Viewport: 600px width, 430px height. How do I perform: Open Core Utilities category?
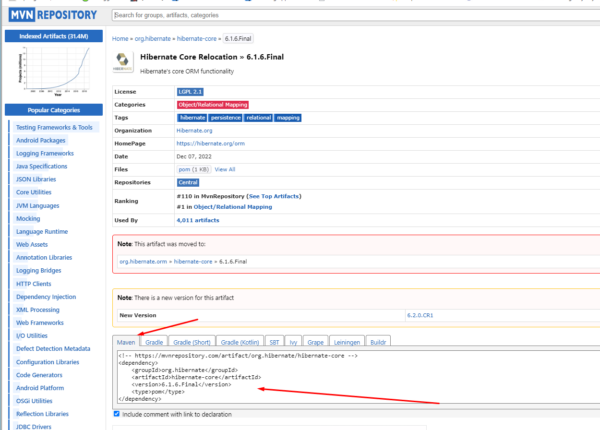click(34, 192)
